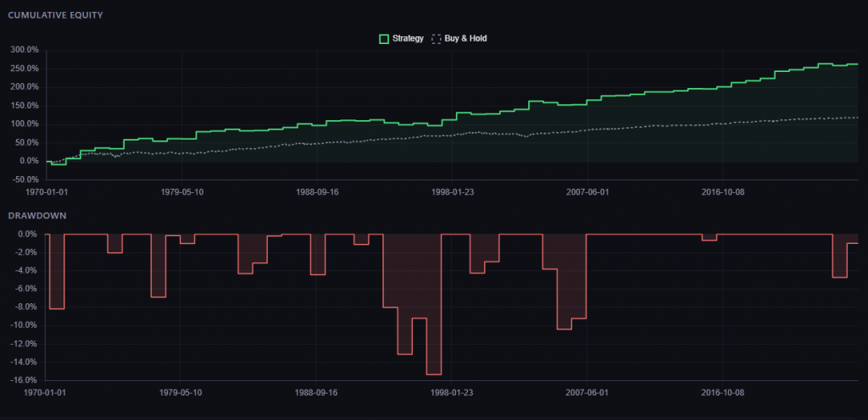The height and width of the screenshot is (420, 868).
Task: Hide the Buy & Hold series via legend label
Action: pos(465,38)
